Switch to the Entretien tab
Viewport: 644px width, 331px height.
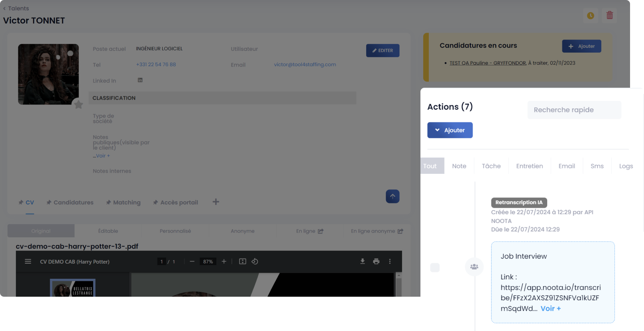pos(529,166)
